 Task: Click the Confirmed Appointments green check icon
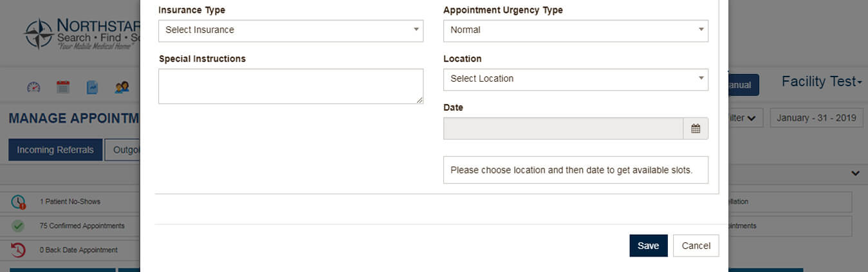pos(18,226)
